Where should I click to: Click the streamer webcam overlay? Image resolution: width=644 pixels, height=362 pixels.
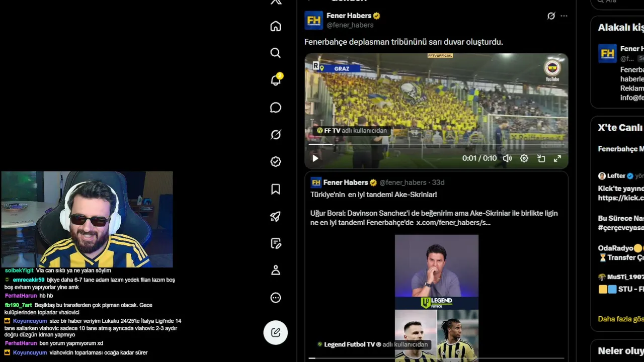click(87, 219)
